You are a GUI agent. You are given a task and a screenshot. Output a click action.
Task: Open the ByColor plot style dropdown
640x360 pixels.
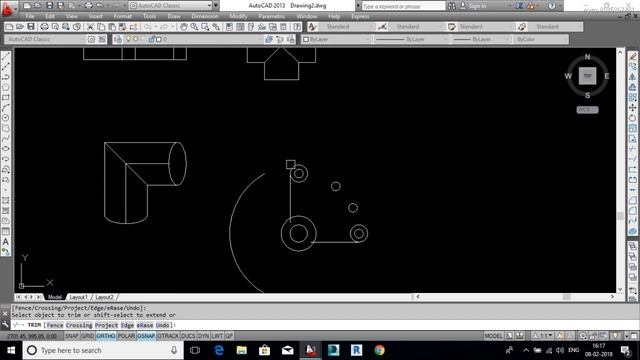coord(541,39)
